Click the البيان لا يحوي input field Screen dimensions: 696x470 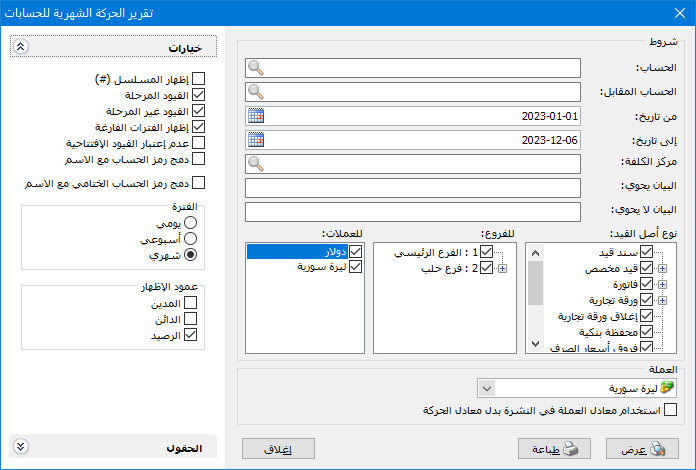413,212
